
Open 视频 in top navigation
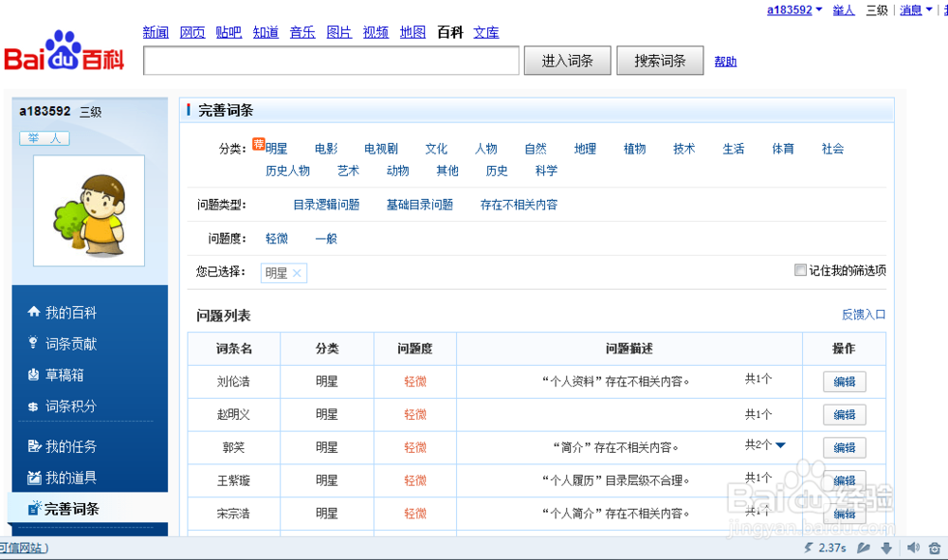(375, 32)
